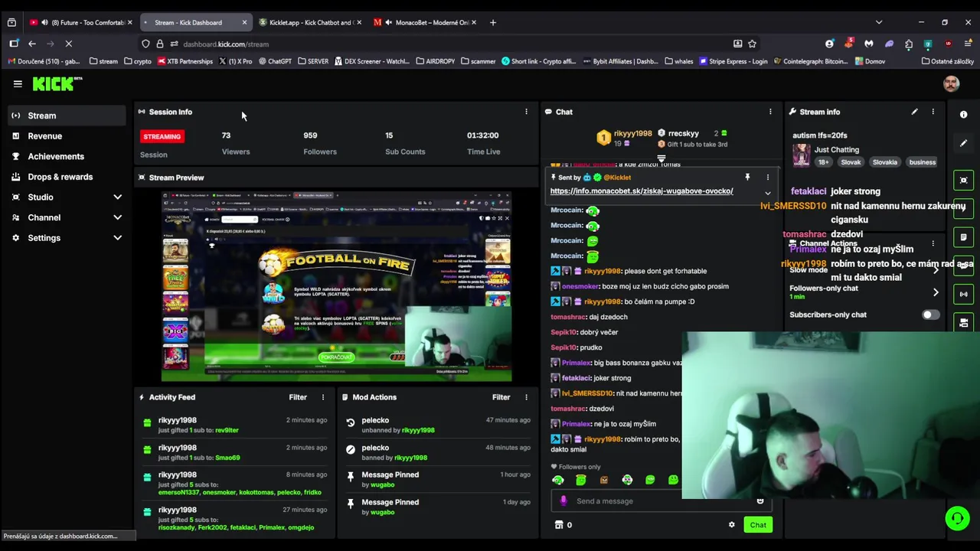Image resolution: width=980 pixels, height=551 pixels.
Task: Stop loading the page
Action: click(68, 44)
